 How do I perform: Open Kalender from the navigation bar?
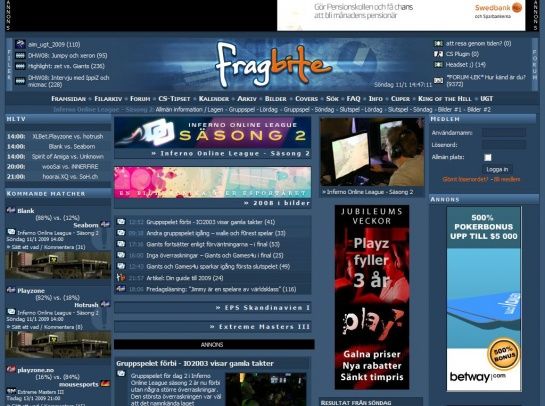pos(214,99)
